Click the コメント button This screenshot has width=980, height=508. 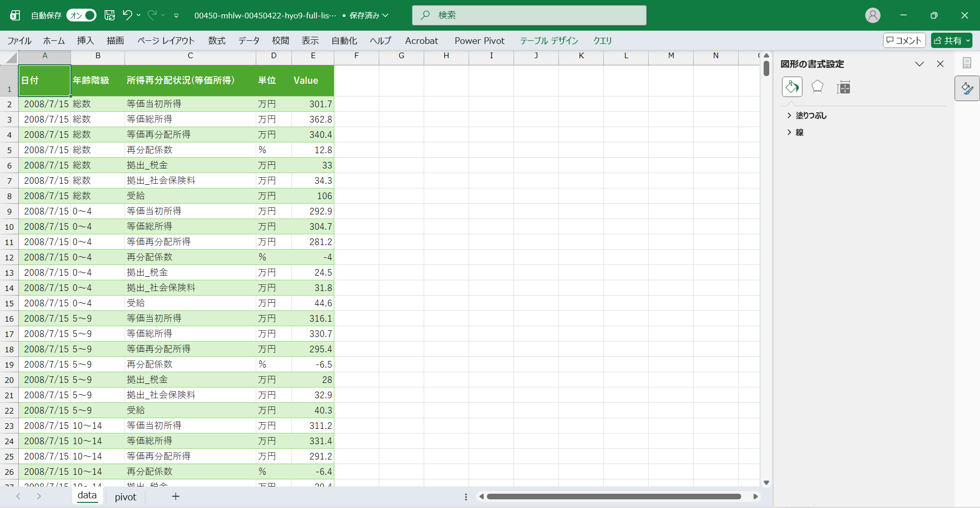[x=904, y=40]
